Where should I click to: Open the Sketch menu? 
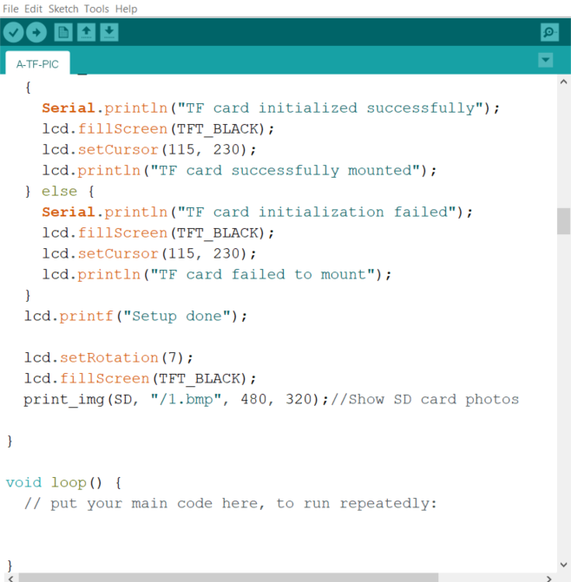pyautogui.click(x=63, y=9)
